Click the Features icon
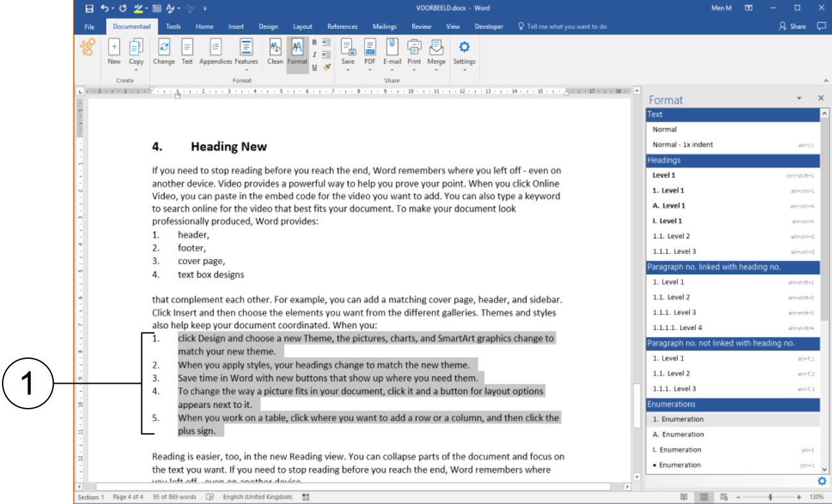 pos(246,47)
